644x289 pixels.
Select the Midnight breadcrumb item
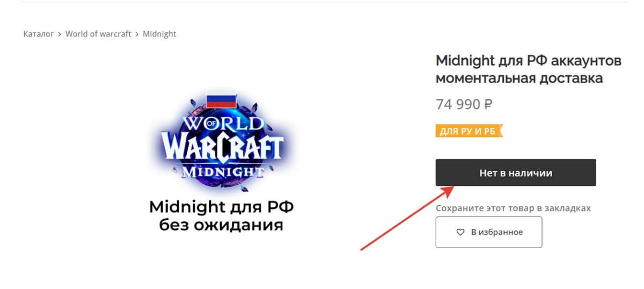pyautogui.click(x=159, y=34)
